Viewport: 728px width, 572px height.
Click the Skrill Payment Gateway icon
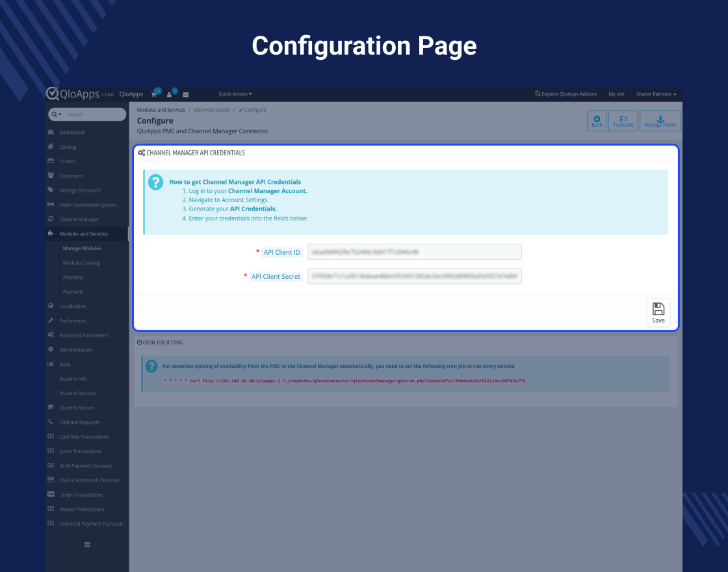(x=51, y=465)
